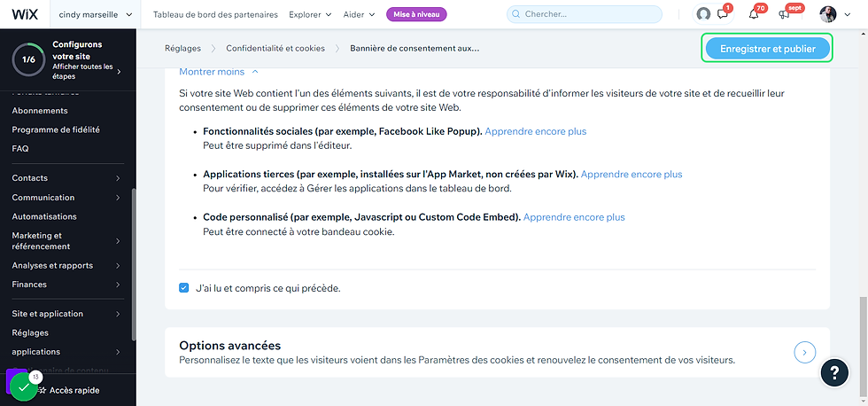
Task: Click the green checkmark task badge
Action: coord(23,387)
